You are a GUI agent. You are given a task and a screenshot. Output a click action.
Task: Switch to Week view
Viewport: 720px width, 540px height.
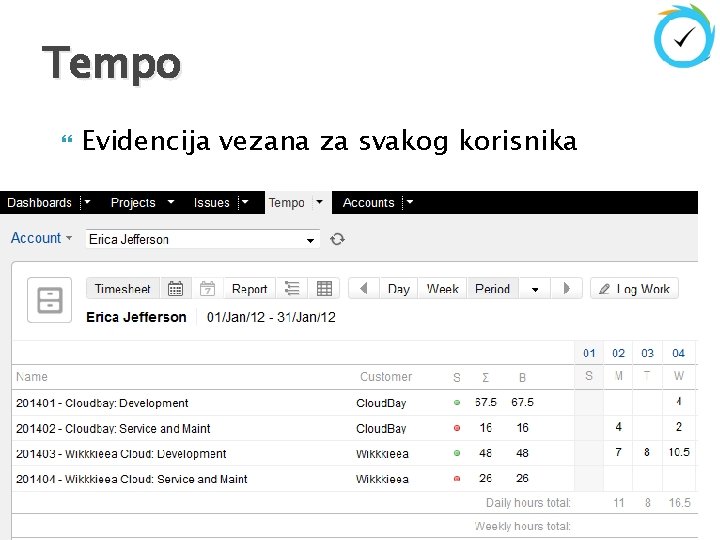tap(443, 289)
